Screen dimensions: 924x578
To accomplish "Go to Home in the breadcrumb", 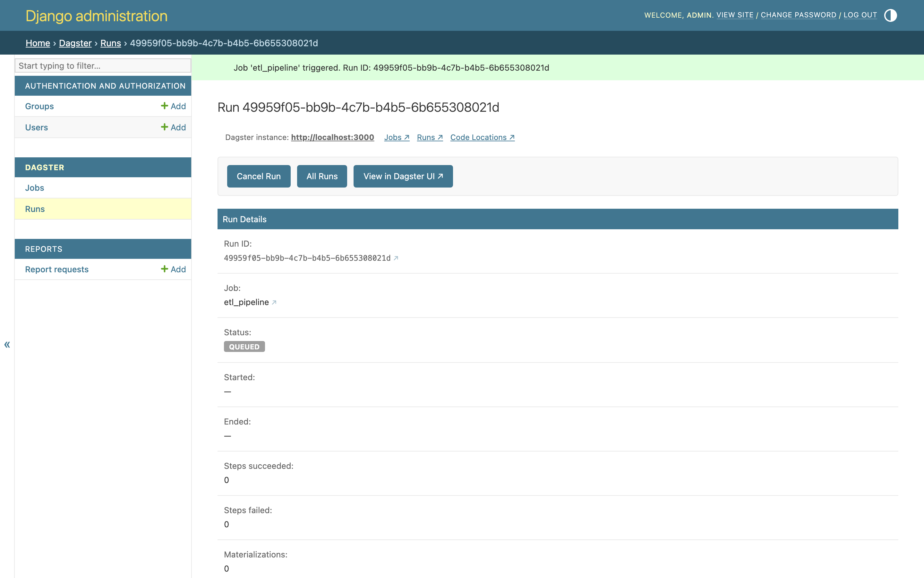I will tap(38, 43).
